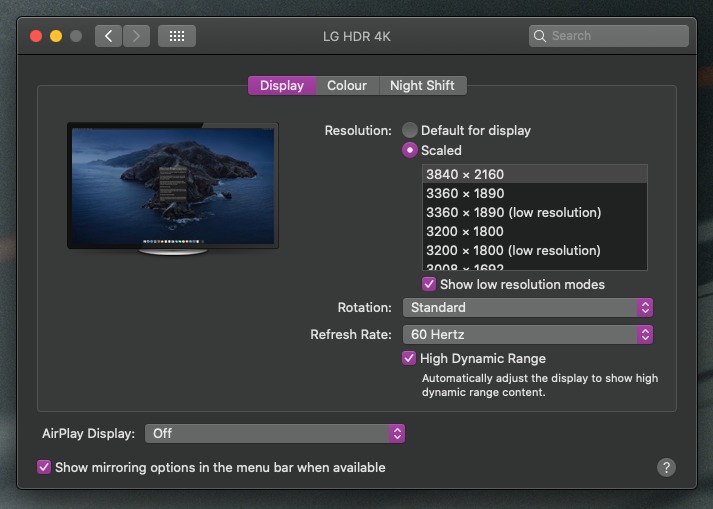This screenshot has width=713, height=509.
Task: Switch to the Display tab
Action: pyautogui.click(x=282, y=86)
